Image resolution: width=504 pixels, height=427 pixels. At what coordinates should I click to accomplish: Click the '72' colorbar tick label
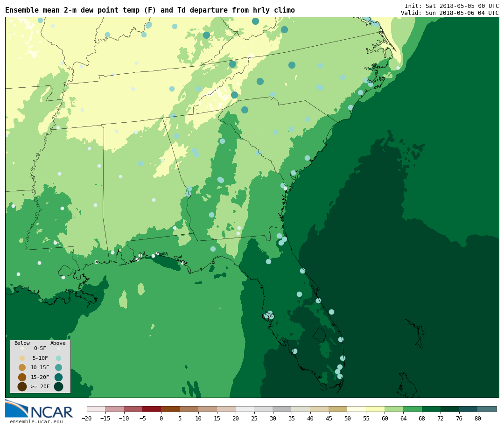click(441, 418)
